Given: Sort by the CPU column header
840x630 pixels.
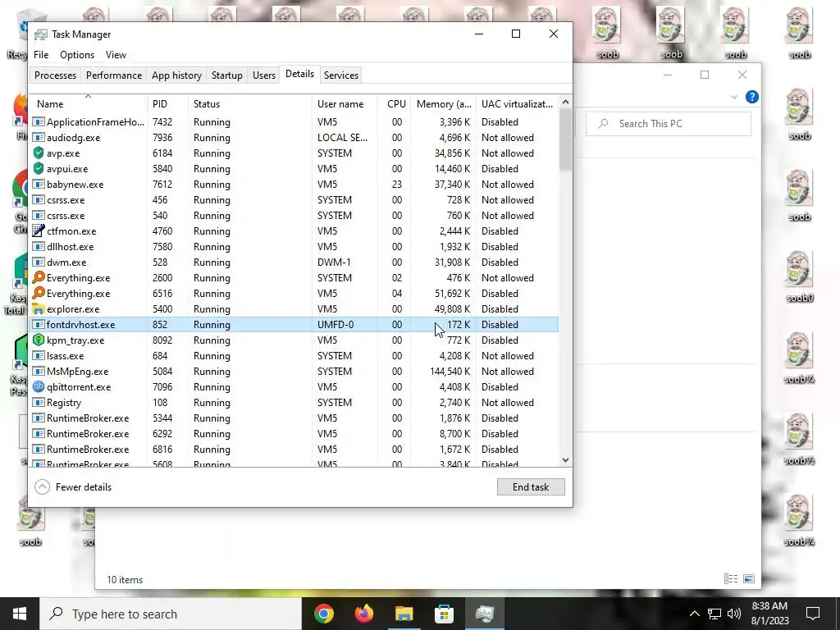Looking at the screenshot, I should [x=395, y=104].
